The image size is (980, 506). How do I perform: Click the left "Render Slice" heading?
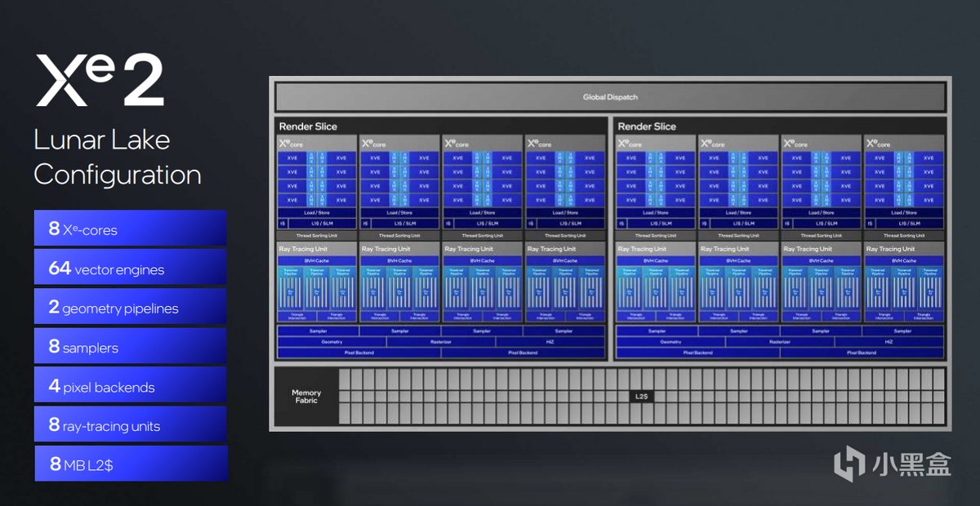[x=308, y=126]
